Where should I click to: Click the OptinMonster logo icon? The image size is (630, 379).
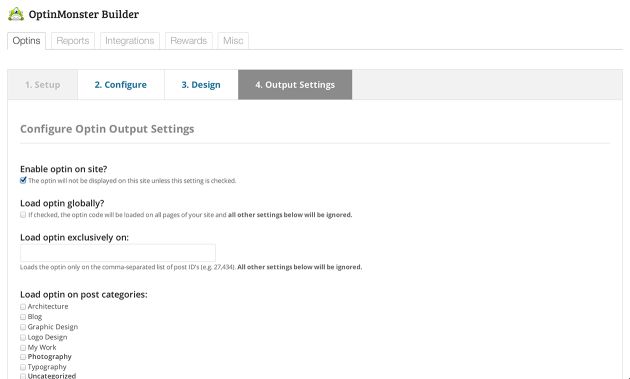(x=16, y=14)
